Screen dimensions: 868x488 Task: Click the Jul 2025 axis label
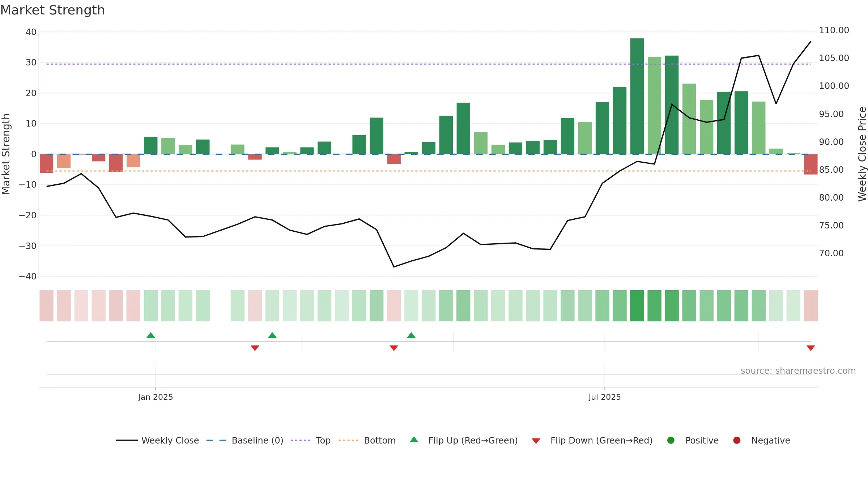pyautogui.click(x=605, y=397)
